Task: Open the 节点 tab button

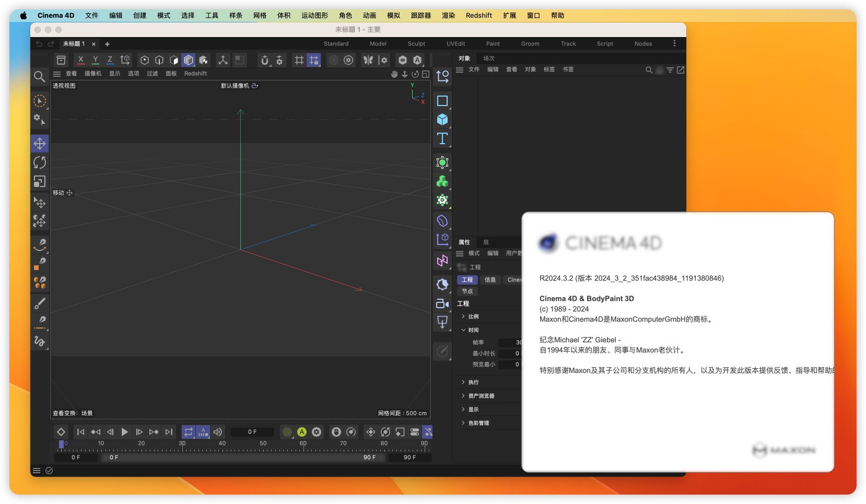Action: pos(467,291)
